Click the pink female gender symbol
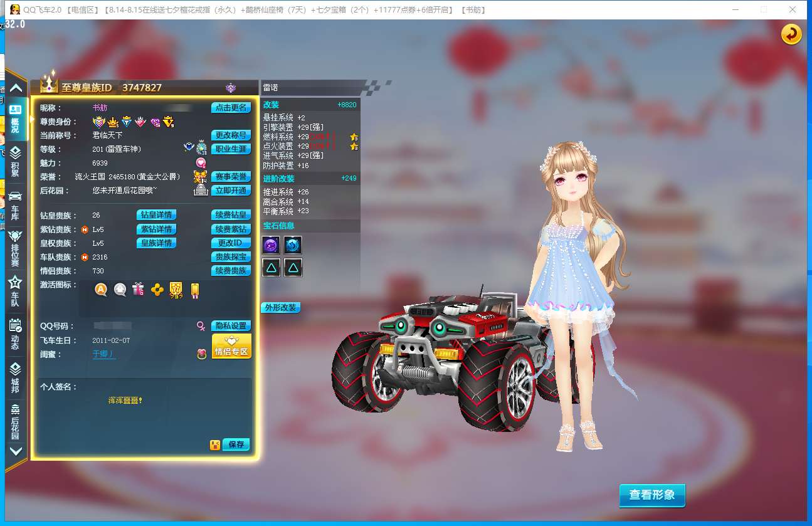 point(201,326)
